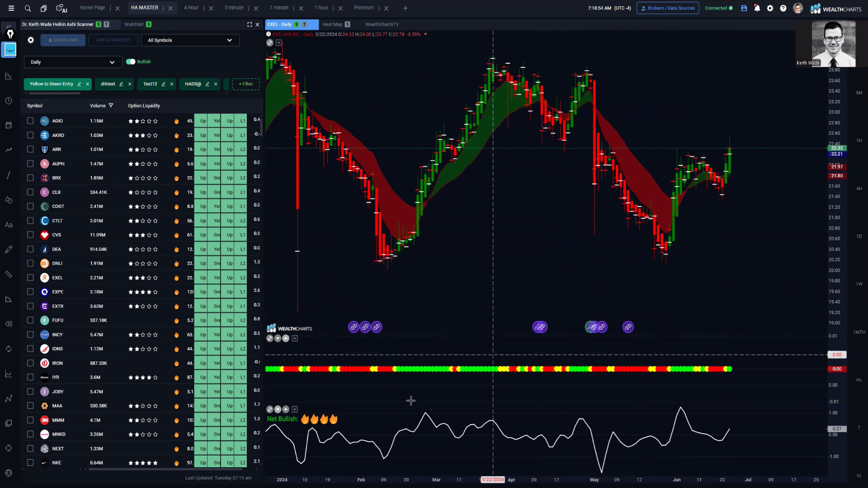The image size is (868, 488).
Task: Switch to the Home Page tab
Action: [92, 8]
